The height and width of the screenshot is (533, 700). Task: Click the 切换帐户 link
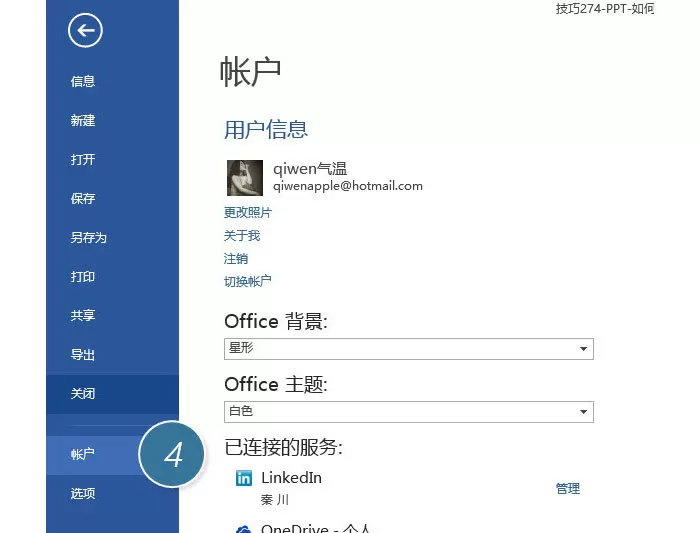point(248,282)
